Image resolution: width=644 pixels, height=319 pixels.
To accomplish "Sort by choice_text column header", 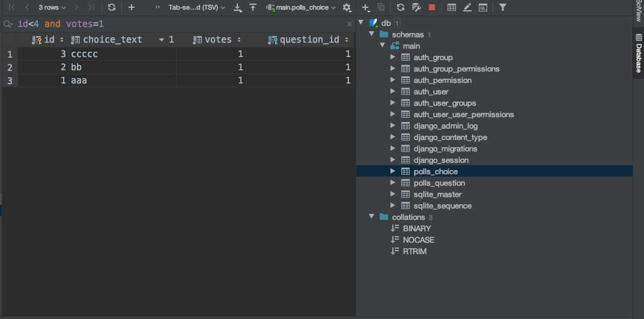I will coord(122,40).
